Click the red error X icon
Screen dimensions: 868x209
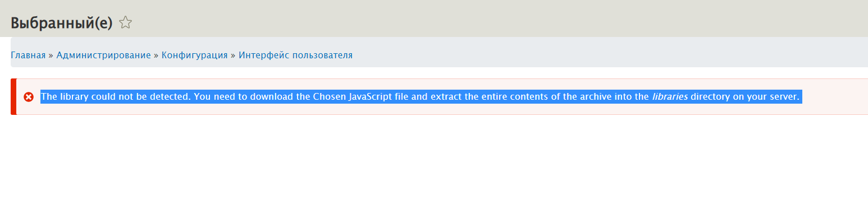[29, 97]
